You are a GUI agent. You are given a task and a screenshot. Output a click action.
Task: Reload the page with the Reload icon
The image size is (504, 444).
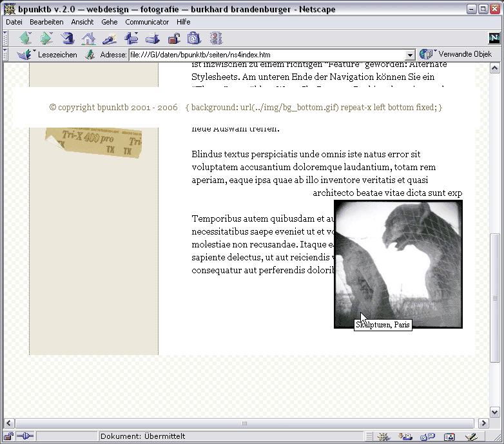pyautogui.click(x=68, y=39)
